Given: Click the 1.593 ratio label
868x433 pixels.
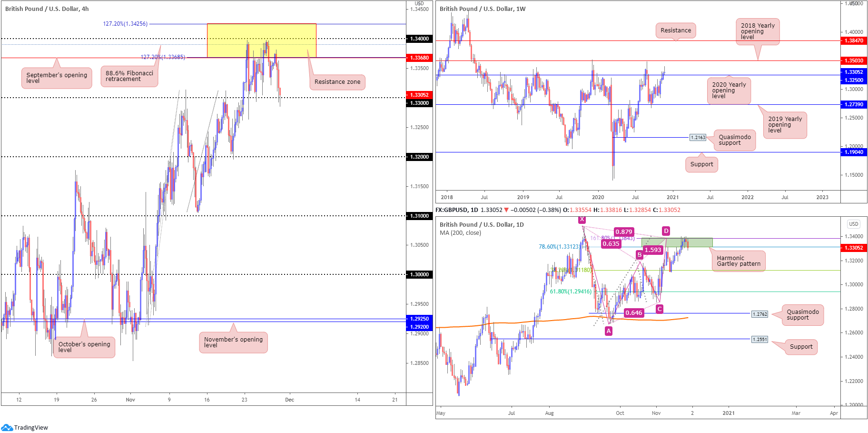Looking at the screenshot, I should coord(652,250).
